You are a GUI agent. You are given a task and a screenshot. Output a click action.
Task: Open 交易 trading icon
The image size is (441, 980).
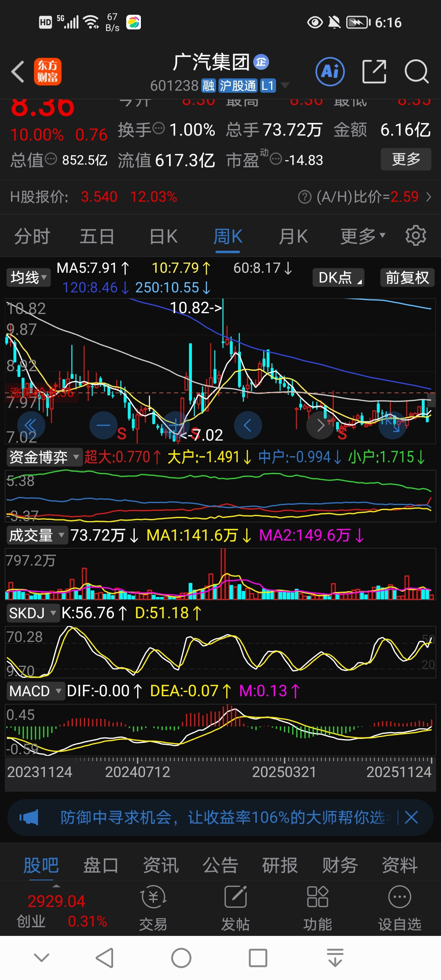coord(153,909)
